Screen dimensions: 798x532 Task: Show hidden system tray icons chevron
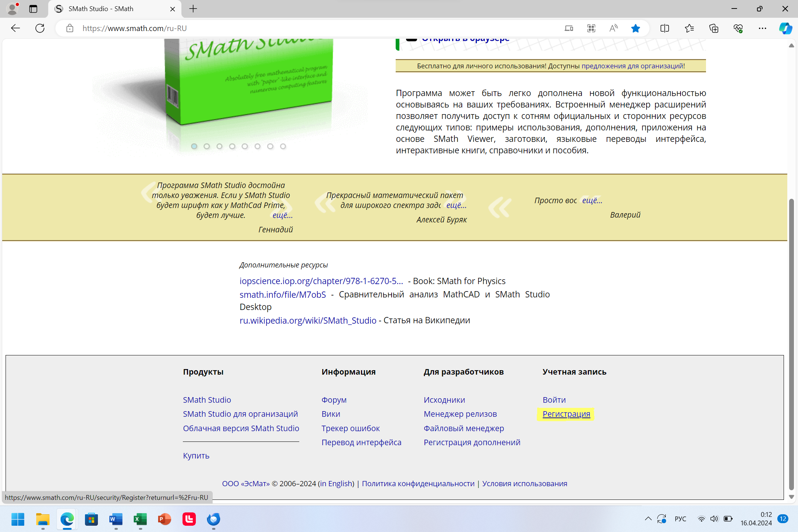click(x=648, y=519)
